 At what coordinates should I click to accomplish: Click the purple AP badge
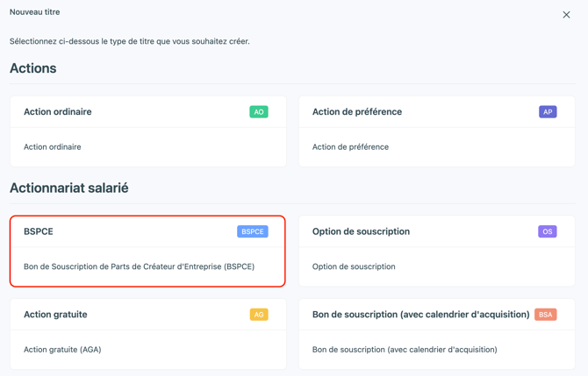(548, 111)
